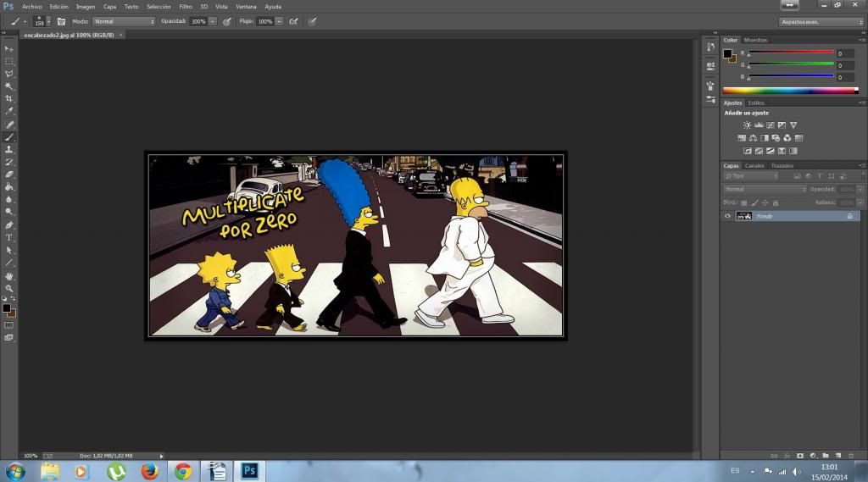868x482 pixels.
Task: Click the Fondo layer thumbnail
Action: (744, 216)
